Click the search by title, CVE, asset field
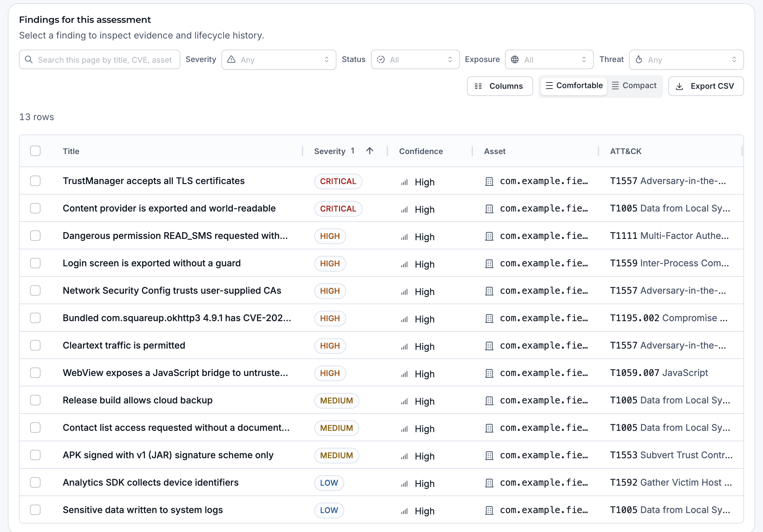The width and height of the screenshot is (763, 532). (99, 59)
